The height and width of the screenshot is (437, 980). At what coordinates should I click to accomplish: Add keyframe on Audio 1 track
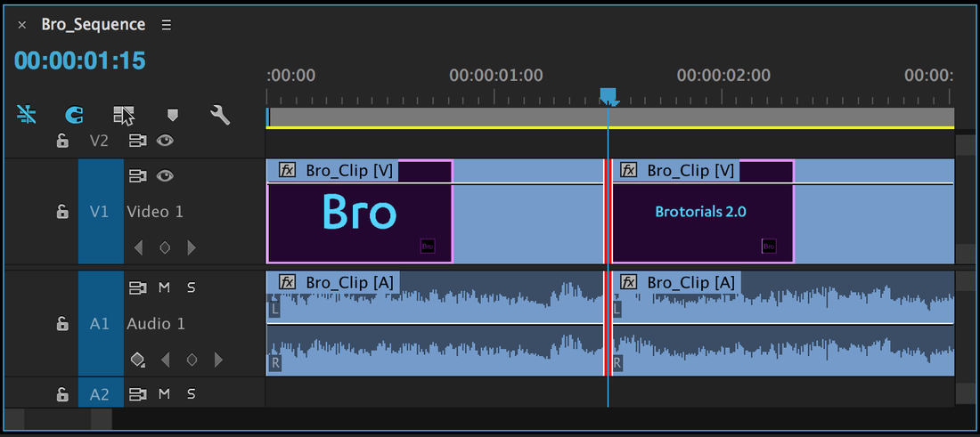coord(192,360)
